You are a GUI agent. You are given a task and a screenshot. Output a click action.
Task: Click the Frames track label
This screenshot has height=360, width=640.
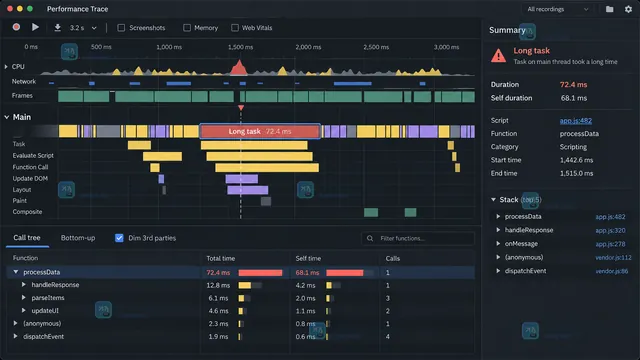[22, 96]
